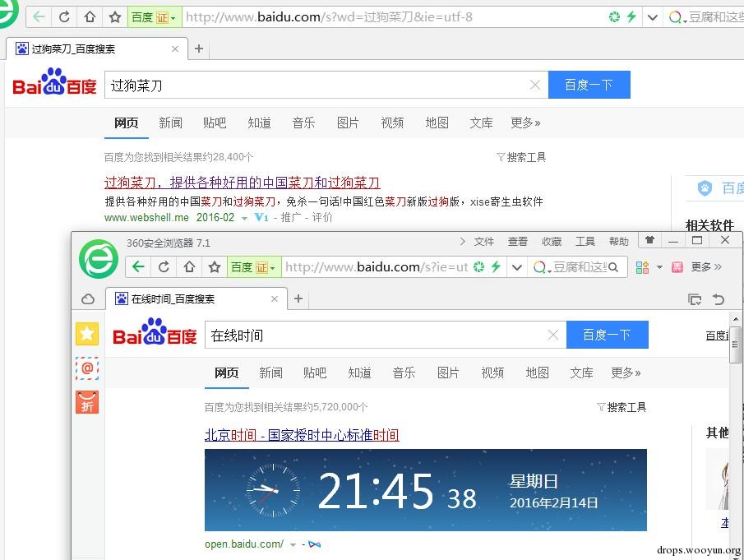Open 收藏 menu in front window
This screenshot has height=560, width=744.
[x=552, y=242]
